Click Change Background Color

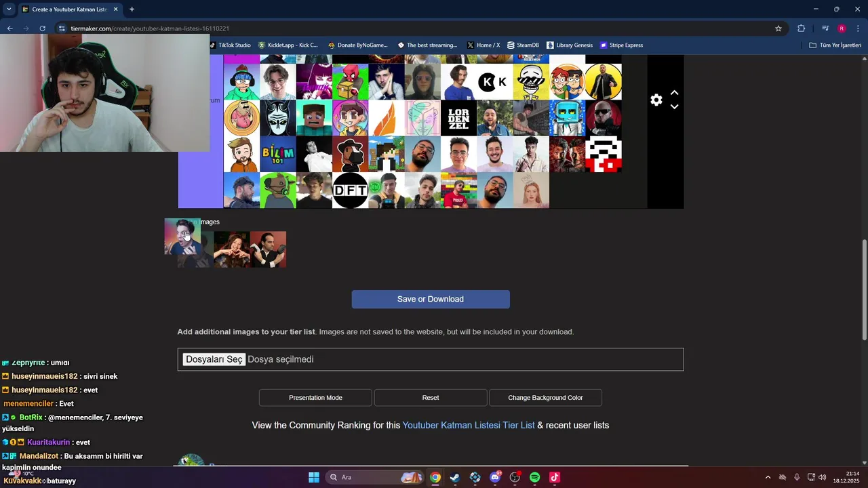545,398
